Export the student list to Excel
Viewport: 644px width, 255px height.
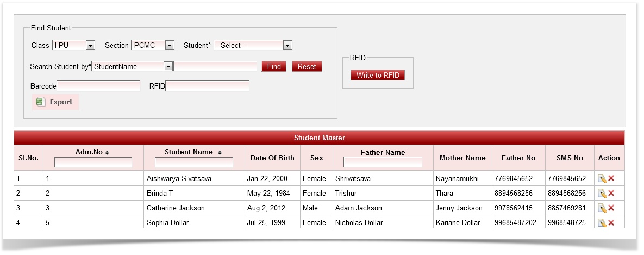click(x=55, y=102)
